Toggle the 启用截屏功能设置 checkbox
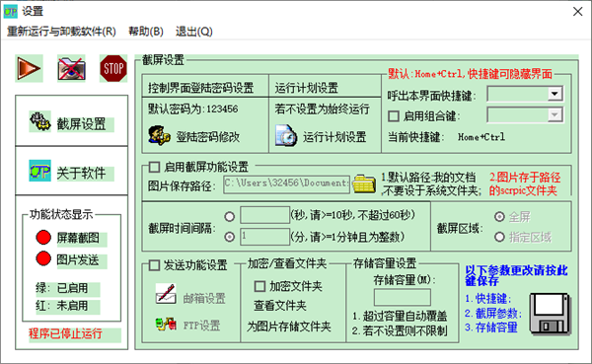Screen dimensions: 592x364 [x=154, y=167]
